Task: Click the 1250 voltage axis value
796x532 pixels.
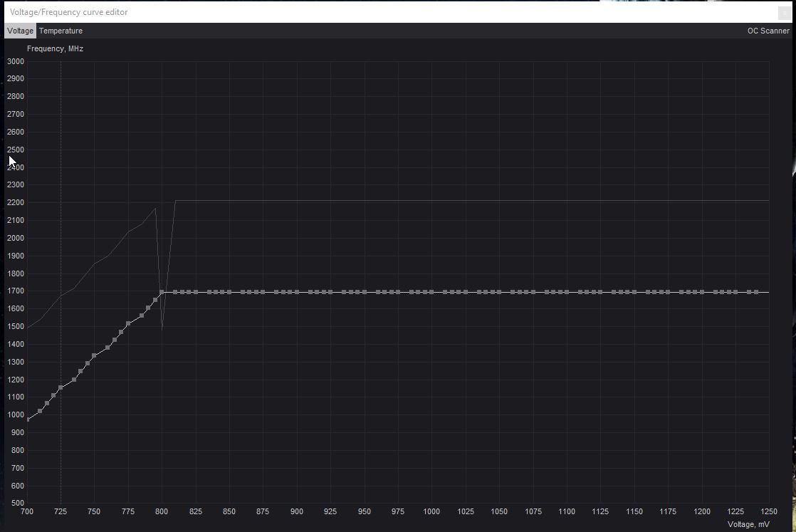Action: point(768,511)
